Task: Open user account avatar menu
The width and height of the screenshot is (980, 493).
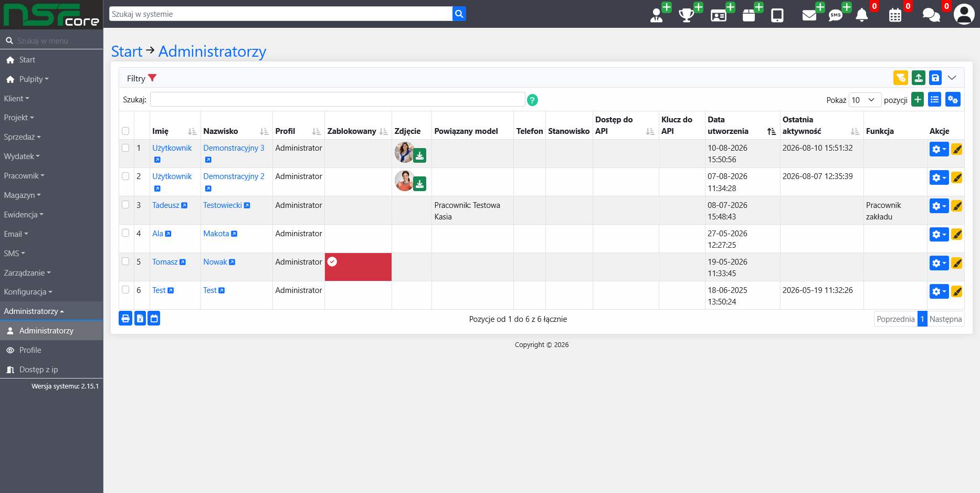Action: click(x=964, y=14)
